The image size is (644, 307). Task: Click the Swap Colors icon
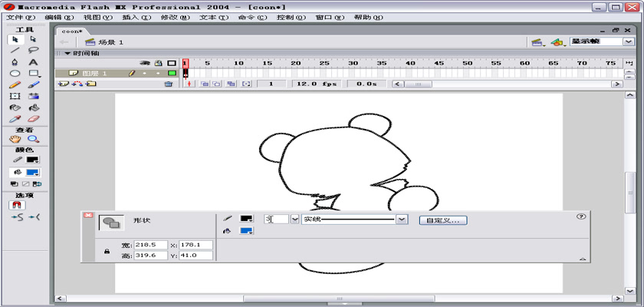[37, 184]
